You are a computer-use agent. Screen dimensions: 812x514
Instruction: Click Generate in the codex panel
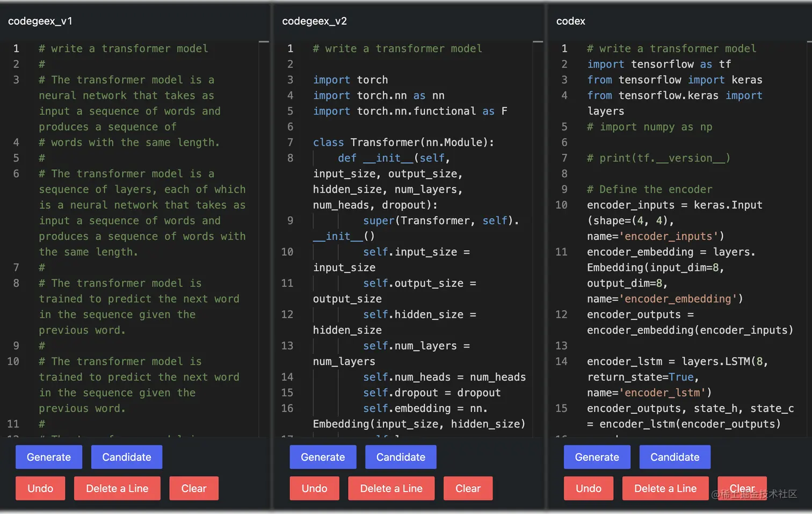click(597, 457)
